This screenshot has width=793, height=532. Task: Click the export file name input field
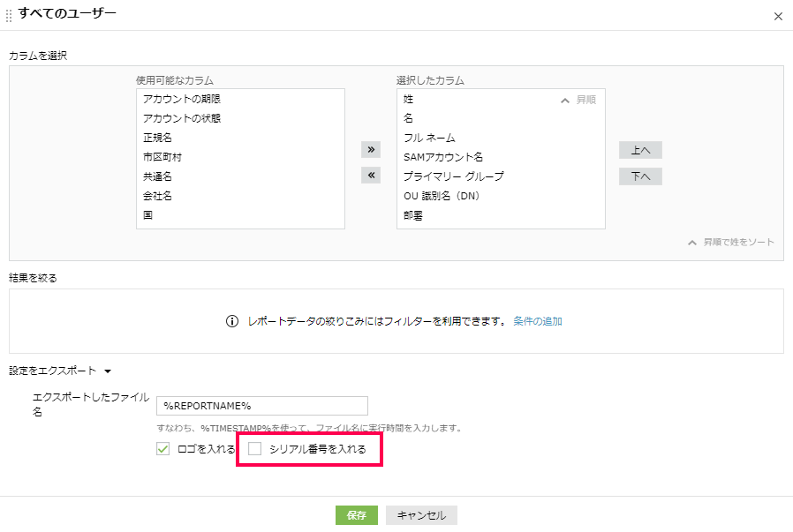[x=261, y=406]
